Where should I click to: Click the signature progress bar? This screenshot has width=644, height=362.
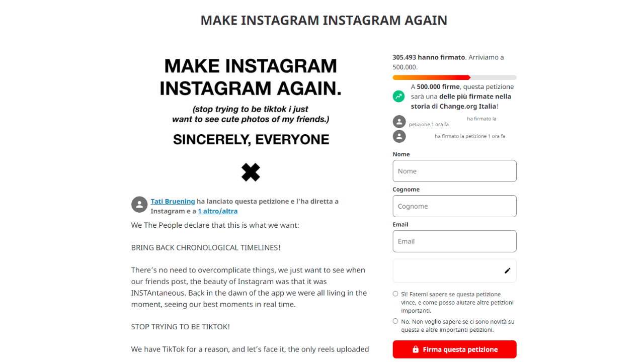pyautogui.click(x=455, y=77)
